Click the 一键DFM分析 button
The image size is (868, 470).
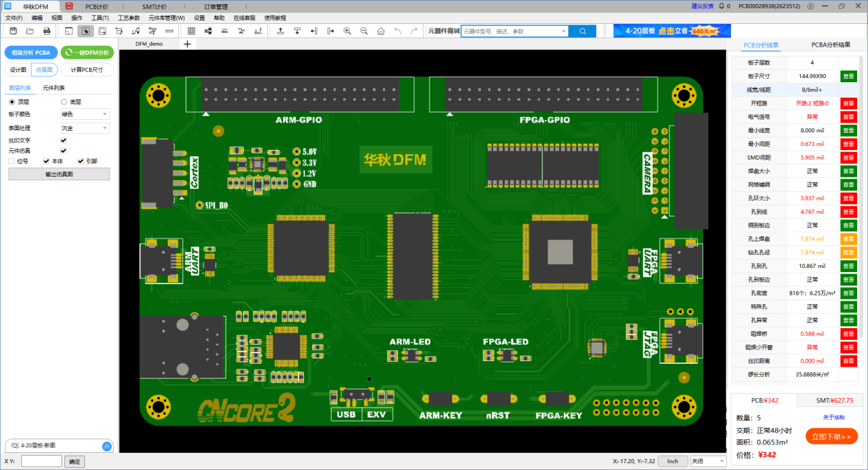pos(87,52)
